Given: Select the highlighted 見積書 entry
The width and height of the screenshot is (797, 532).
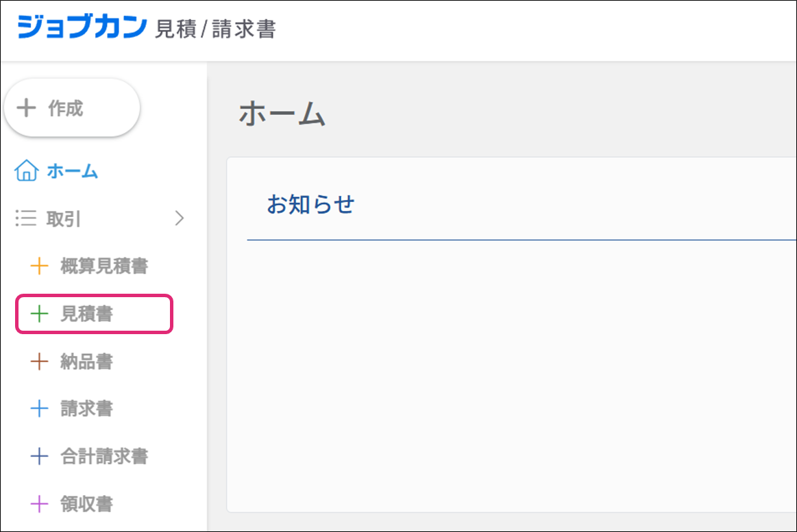Looking at the screenshot, I should [x=87, y=314].
